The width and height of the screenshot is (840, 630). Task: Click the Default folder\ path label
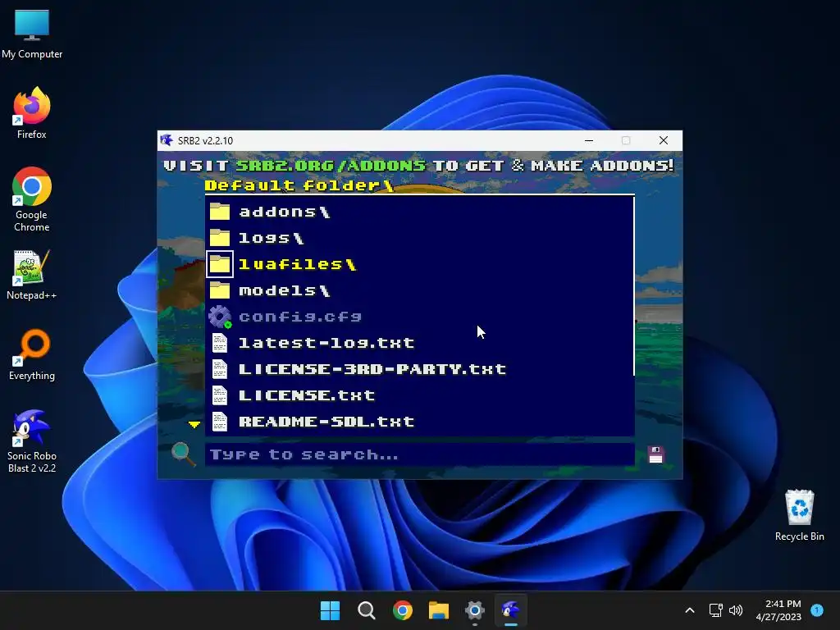(299, 186)
